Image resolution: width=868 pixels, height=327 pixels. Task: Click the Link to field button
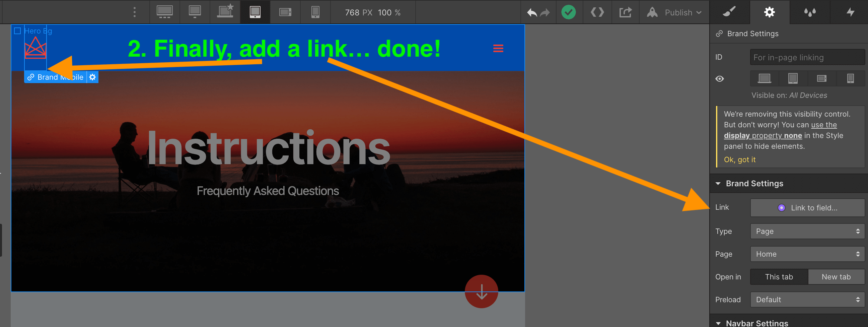(807, 208)
